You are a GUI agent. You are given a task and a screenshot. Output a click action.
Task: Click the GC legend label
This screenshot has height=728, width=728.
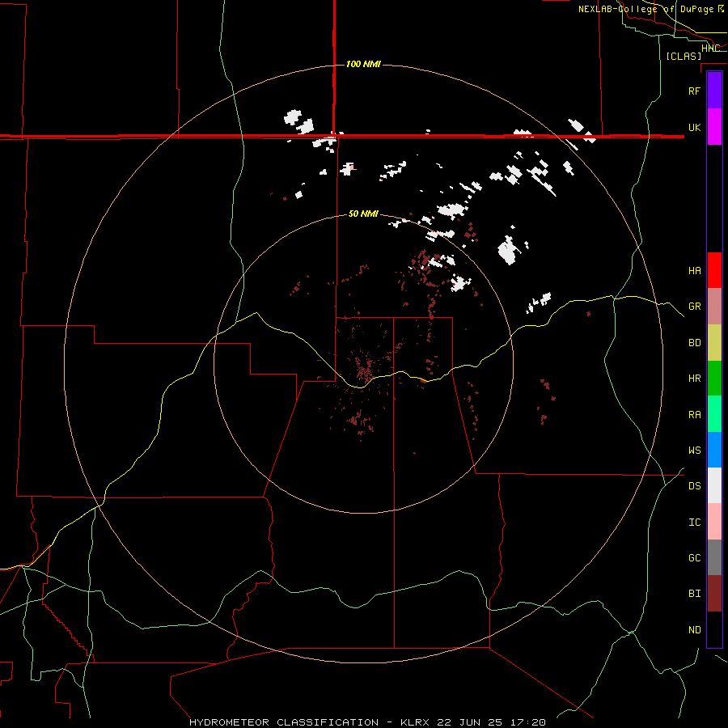pos(694,558)
